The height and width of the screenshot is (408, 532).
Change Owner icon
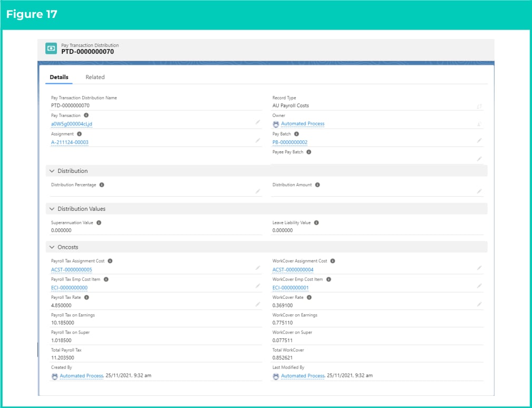(479, 124)
